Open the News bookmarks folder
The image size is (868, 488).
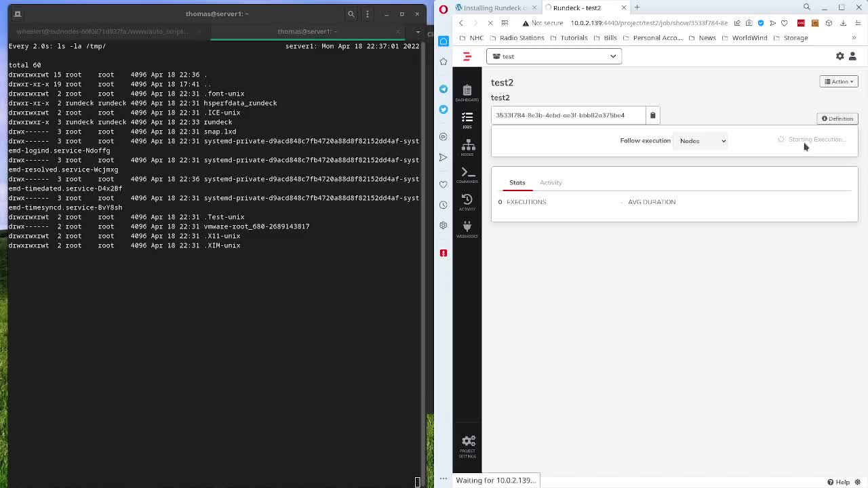(x=702, y=38)
